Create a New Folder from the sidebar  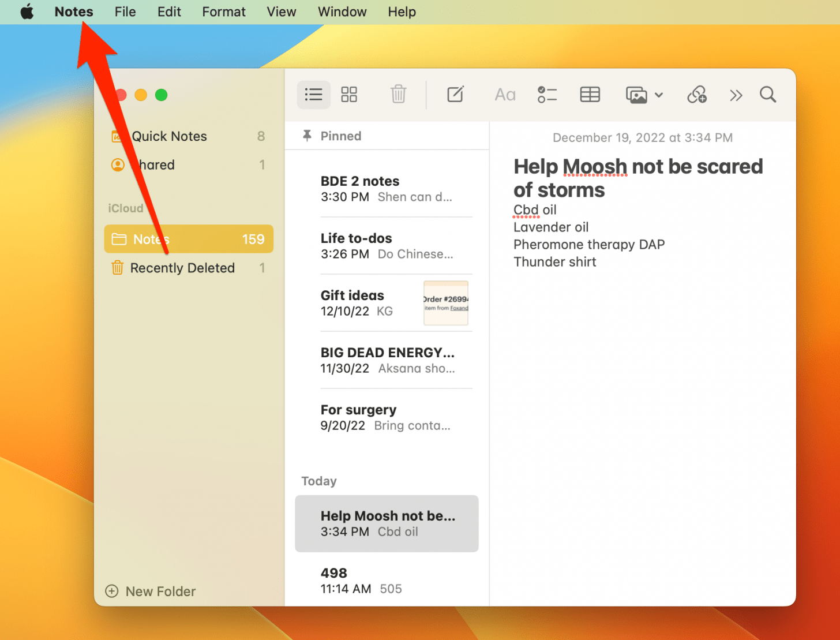tap(150, 591)
